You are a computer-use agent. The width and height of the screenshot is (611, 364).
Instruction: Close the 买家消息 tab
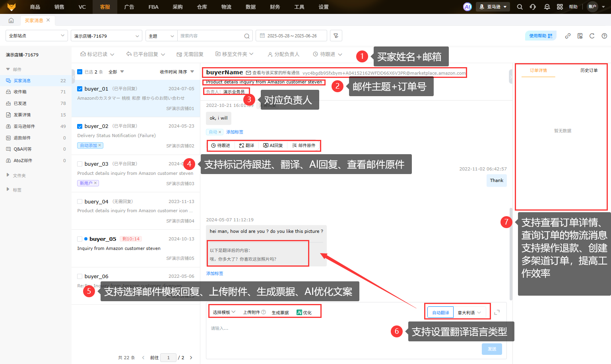[x=48, y=20]
